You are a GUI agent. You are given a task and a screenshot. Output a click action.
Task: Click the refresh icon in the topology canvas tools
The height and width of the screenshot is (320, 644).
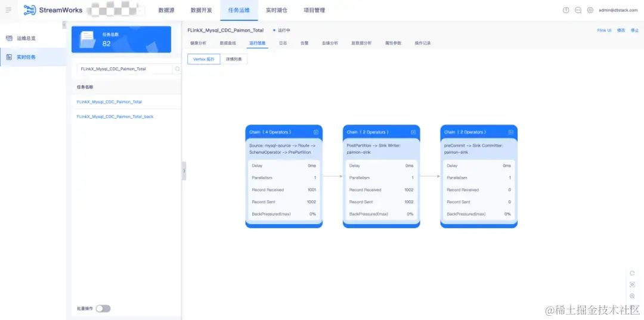632,274
